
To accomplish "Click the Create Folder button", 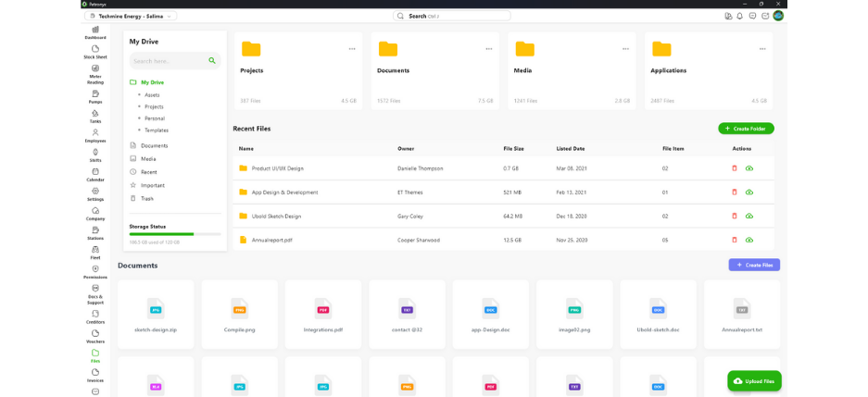I will [x=746, y=129].
